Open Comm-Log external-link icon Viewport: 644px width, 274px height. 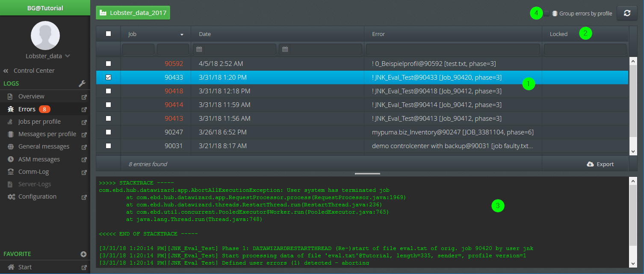pyautogui.click(x=84, y=172)
